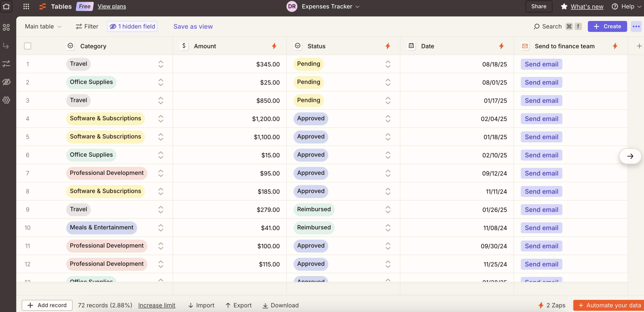Expand the Expenses Tracker title dropdown
Viewport: 644px width, 312px height.
click(x=357, y=6)
